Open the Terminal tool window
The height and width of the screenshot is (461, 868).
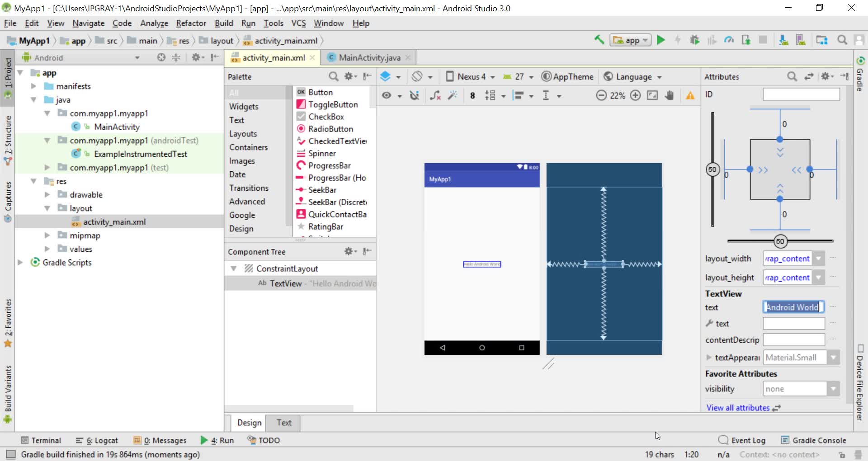(41, 440)
